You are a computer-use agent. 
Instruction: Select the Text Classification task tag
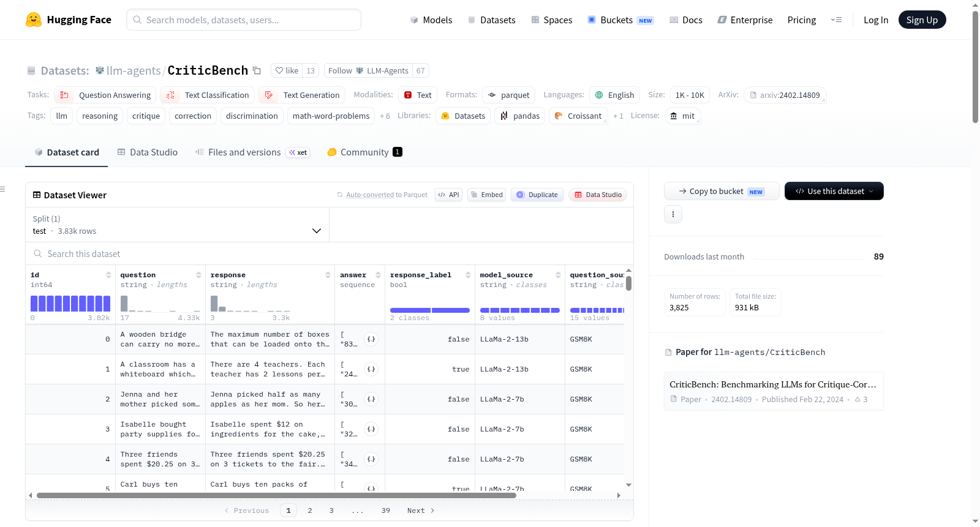coord(208,95)
